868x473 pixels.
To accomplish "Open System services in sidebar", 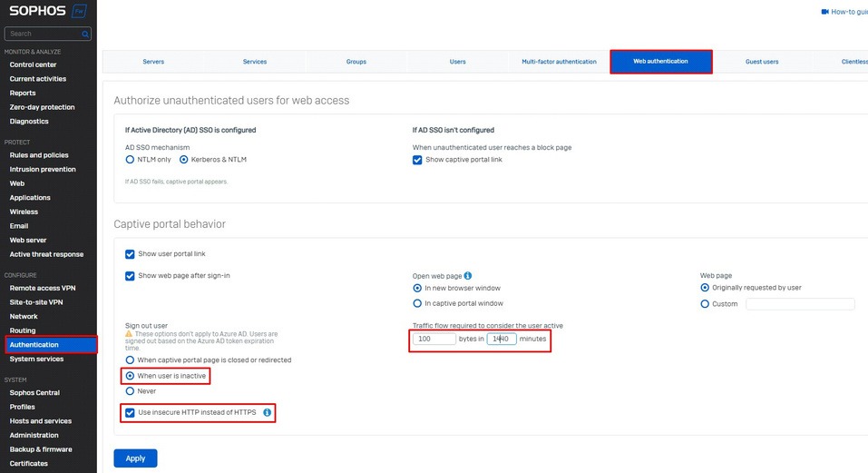I will point(36,359).
